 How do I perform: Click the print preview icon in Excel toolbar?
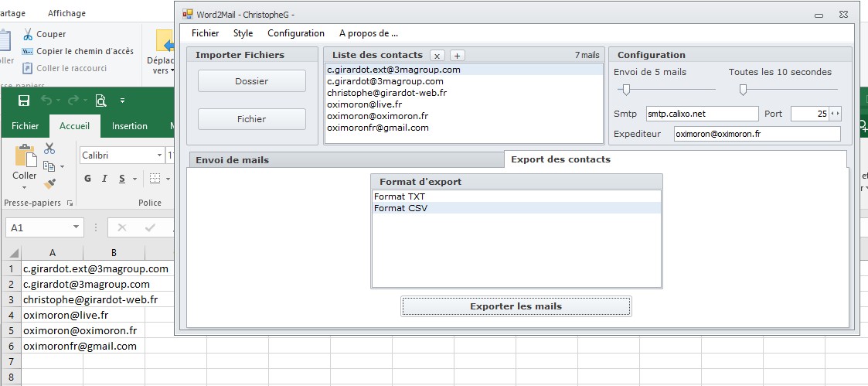click(100, 101)
